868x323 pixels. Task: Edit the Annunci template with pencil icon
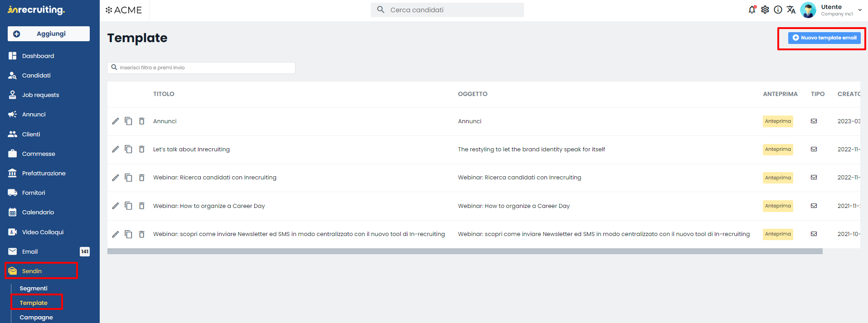click(x=116, y=121)
